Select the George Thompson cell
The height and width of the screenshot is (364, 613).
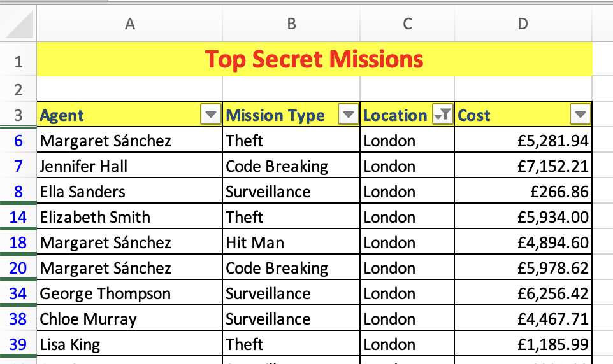point(130,293)
